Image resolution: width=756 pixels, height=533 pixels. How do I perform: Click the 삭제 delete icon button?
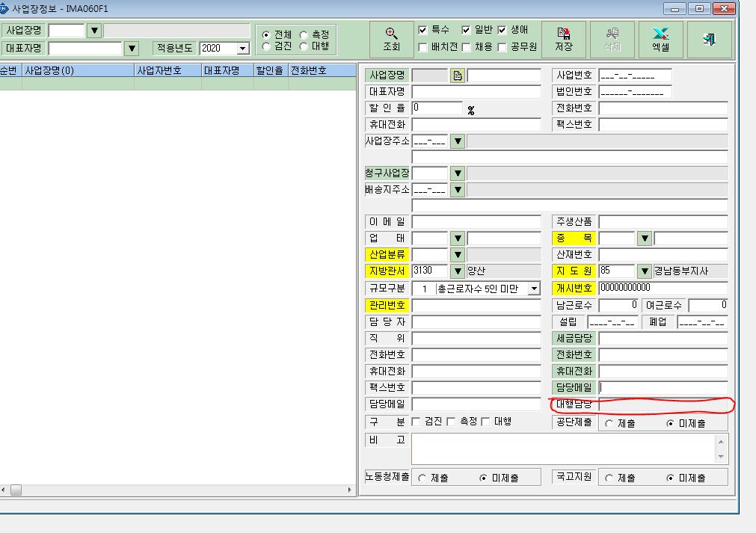[x=612, y=40]
